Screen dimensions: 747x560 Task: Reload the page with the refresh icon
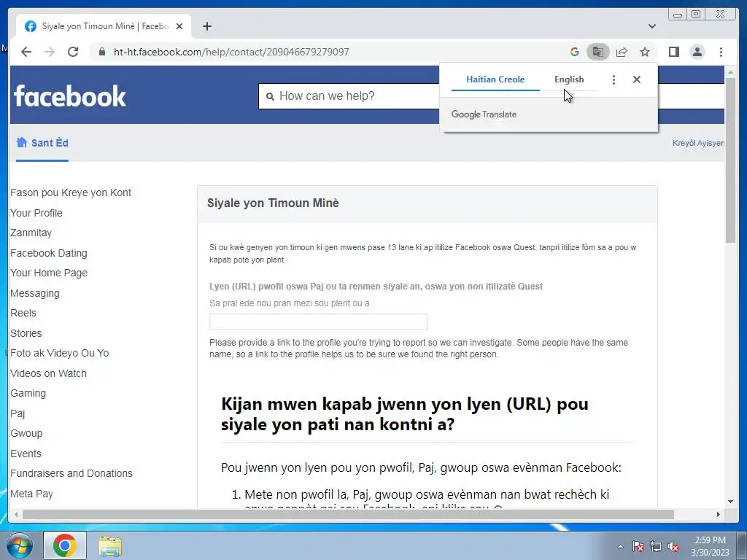(x=73, y=52)
